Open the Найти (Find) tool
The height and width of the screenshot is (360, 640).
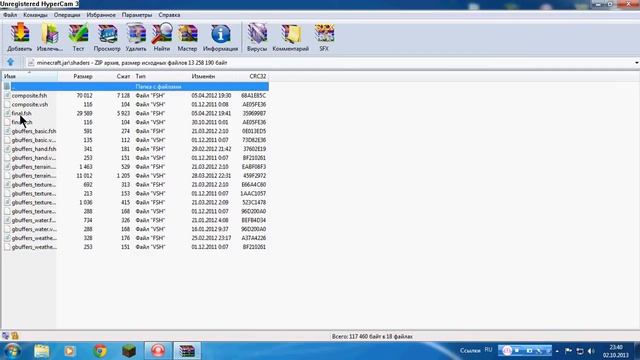(162, 37)
